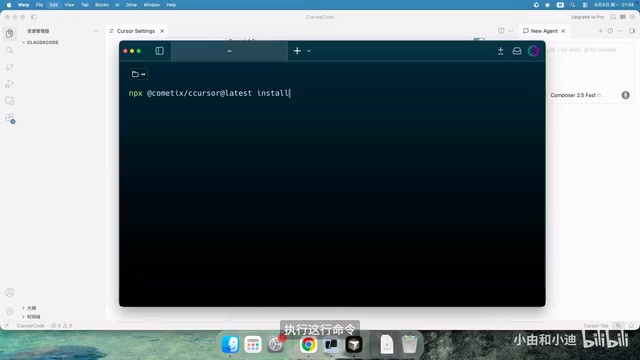
Task: Click the home directory folder chip in Warp
Action: pos(139,74)
